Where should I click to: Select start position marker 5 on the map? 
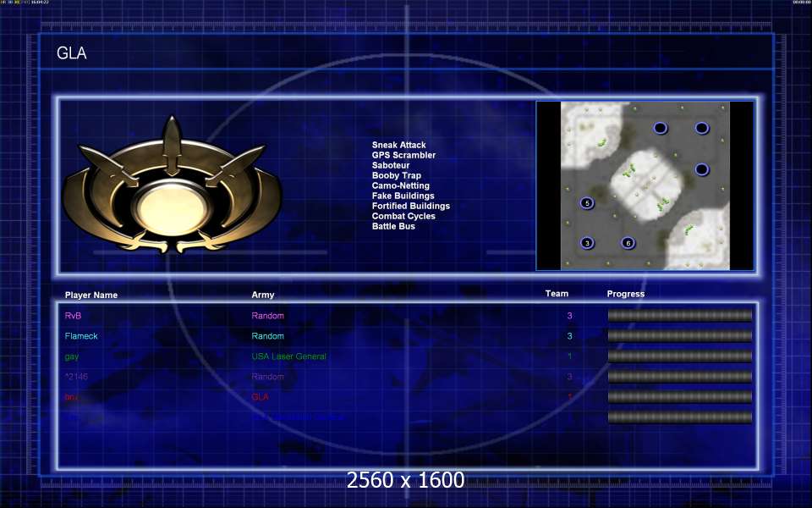[x=587, y=203]
